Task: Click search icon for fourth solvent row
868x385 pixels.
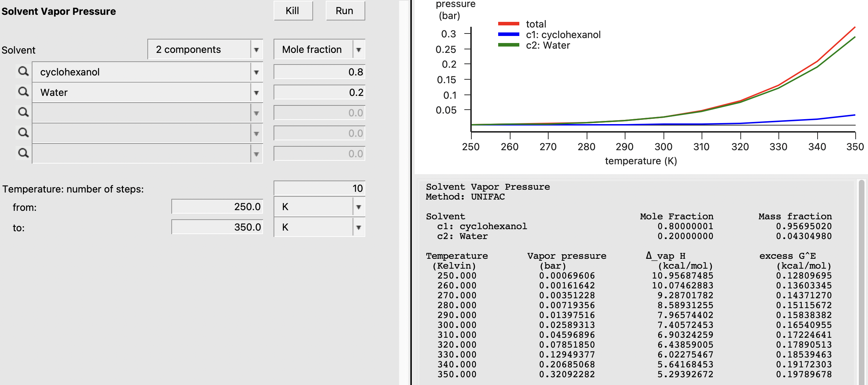Action: 23,133
